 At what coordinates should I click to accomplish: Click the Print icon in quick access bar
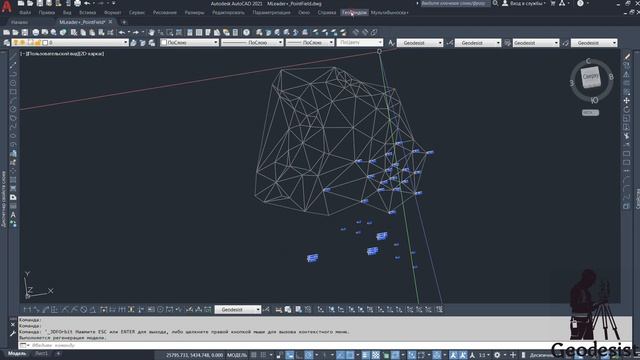click(x=77, y=3)
